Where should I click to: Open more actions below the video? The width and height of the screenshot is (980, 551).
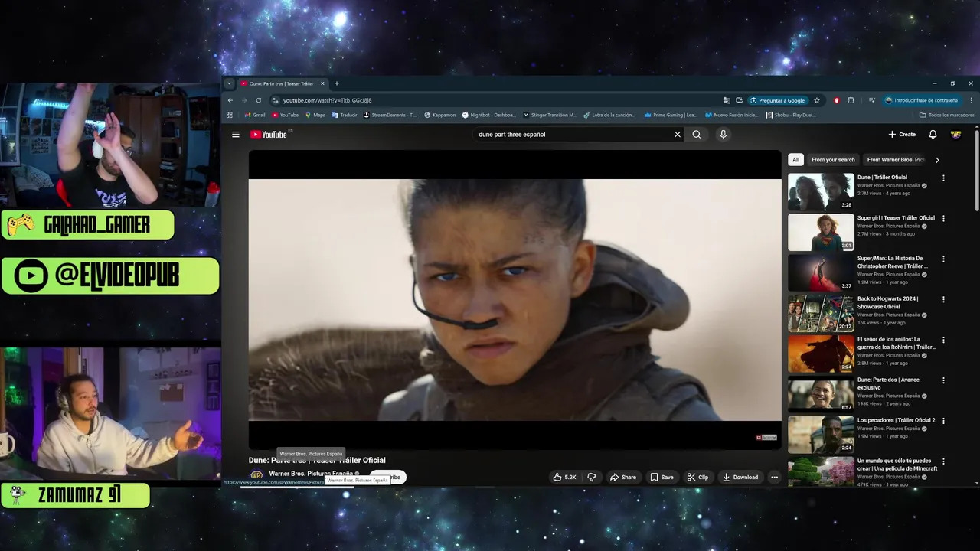(774, 477)
